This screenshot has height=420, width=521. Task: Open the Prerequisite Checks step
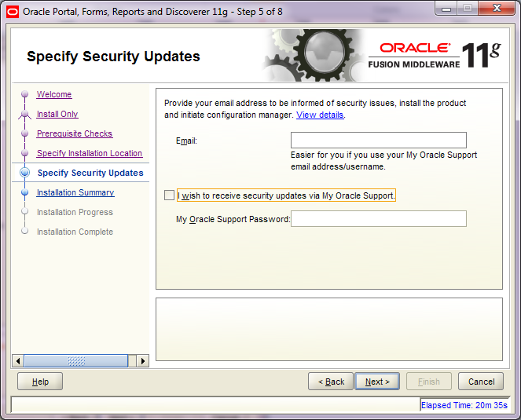coord(75,133)
